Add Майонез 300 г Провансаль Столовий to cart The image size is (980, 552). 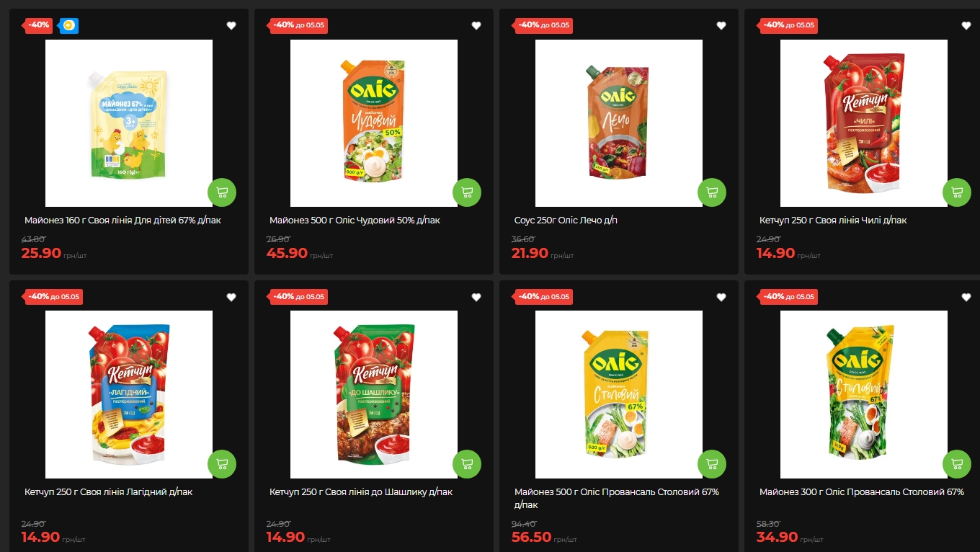(x=957, y=464)
